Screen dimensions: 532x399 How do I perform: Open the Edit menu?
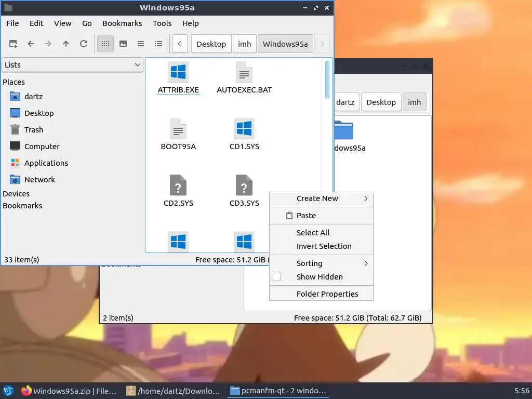tap(36, 23)
